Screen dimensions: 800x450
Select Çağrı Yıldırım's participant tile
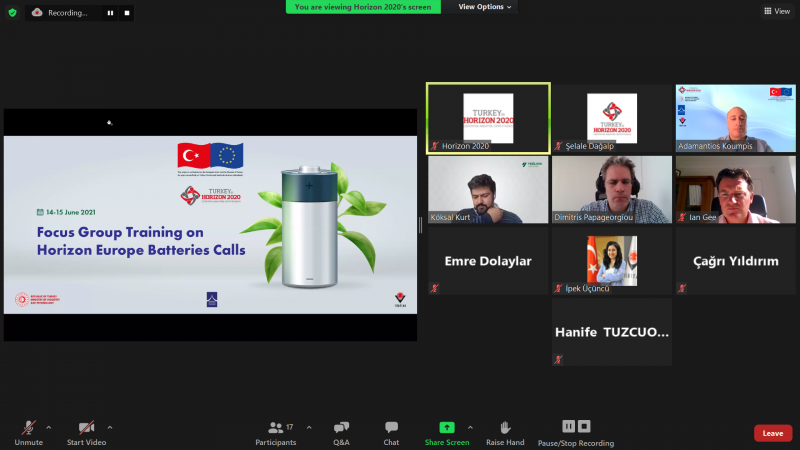click(x=736, y=261)
